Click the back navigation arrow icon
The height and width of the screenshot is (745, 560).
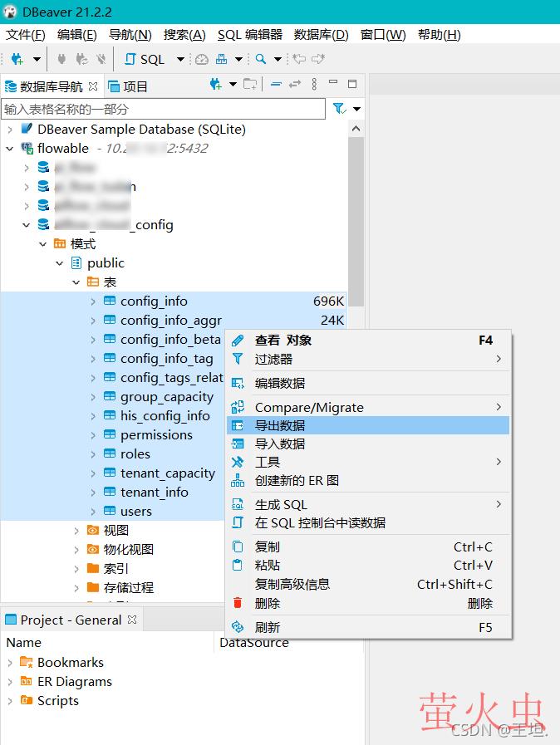click(299, 59)
